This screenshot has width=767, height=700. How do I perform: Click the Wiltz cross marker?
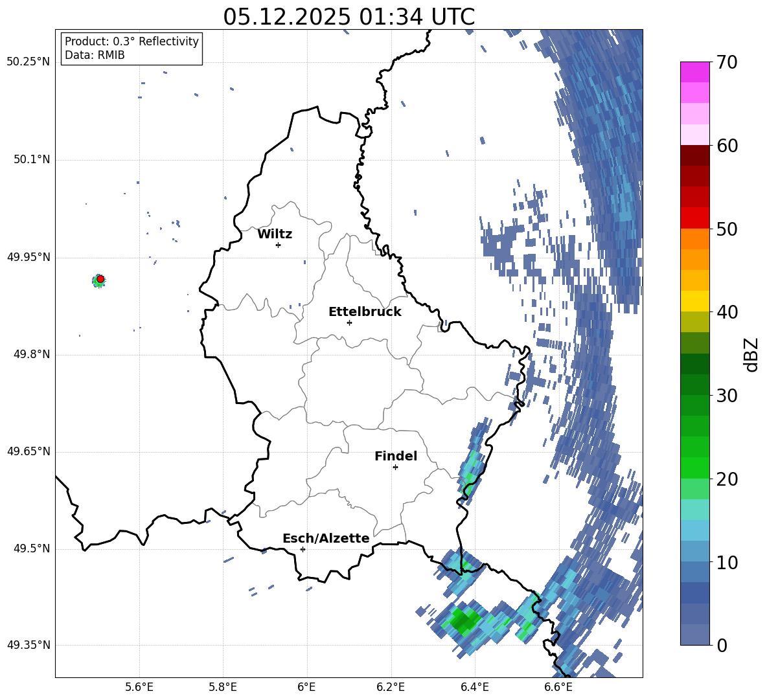[x=279, y=245]
